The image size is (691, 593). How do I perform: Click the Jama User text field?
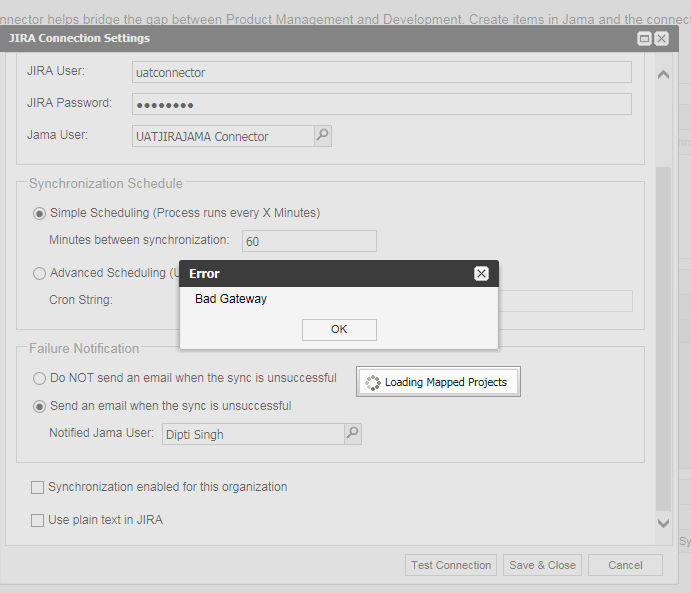223,136
